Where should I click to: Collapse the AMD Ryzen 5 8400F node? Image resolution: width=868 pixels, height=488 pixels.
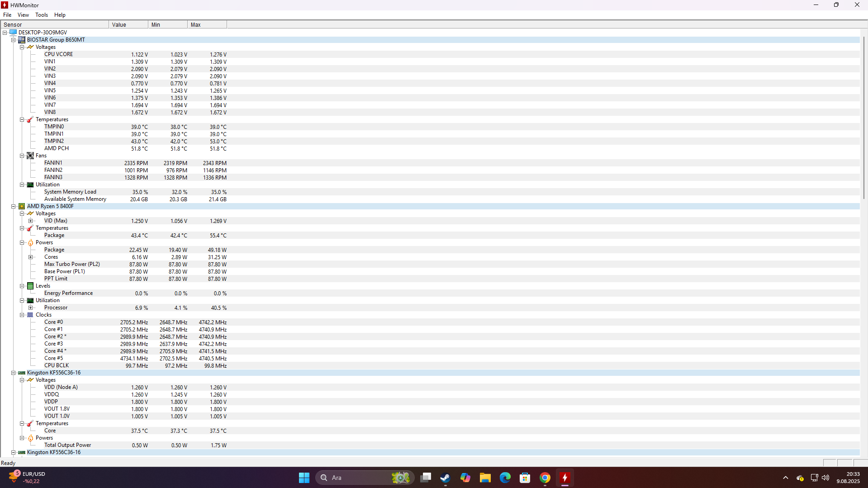14,206
